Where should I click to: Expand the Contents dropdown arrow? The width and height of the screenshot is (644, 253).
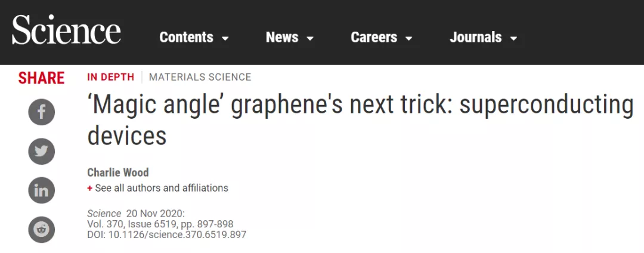(225, 39)
